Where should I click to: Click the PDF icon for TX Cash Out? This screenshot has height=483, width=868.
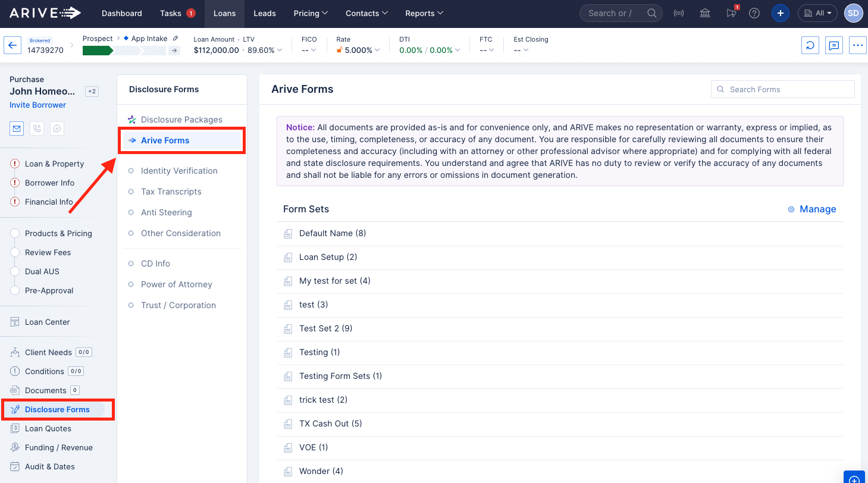click(288, 424)
